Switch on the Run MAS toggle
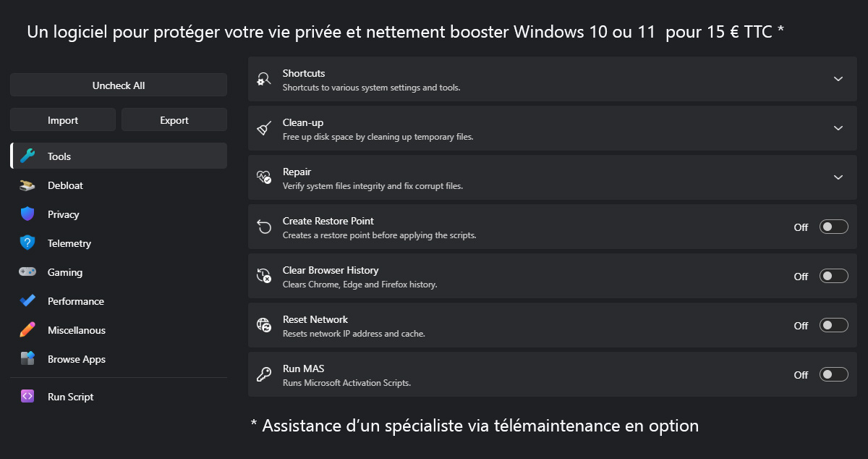 pyautogui.click(x=833, y=375)
